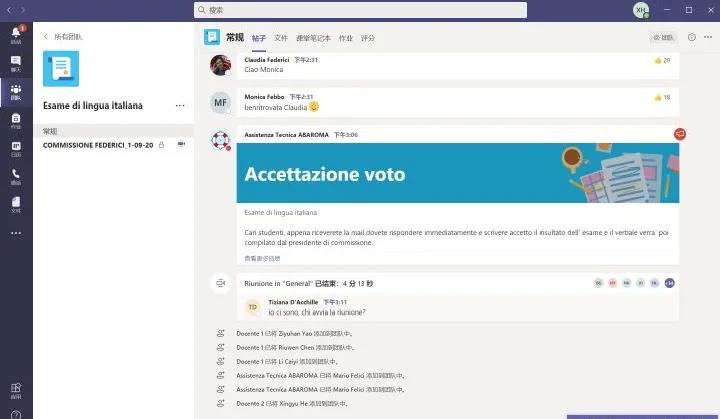Open the 课堂笔记本 tab
The width and height of the screenshot is (720, 419).
tap(313, 38)
